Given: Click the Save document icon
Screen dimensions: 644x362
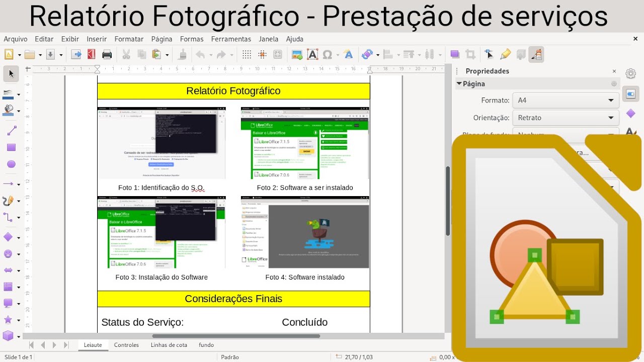Looking at the screenshot, I should point(50,54).
